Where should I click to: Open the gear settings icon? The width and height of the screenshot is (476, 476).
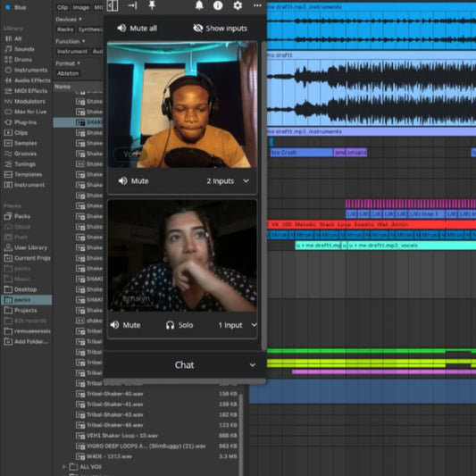click(238, 5)
